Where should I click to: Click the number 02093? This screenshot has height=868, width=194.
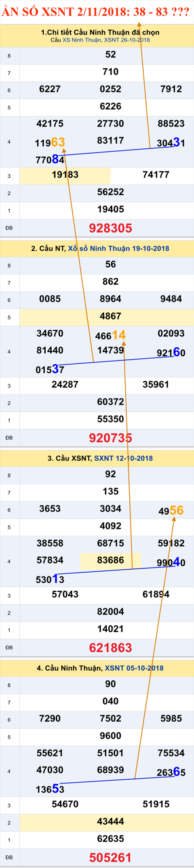(171, 334)
